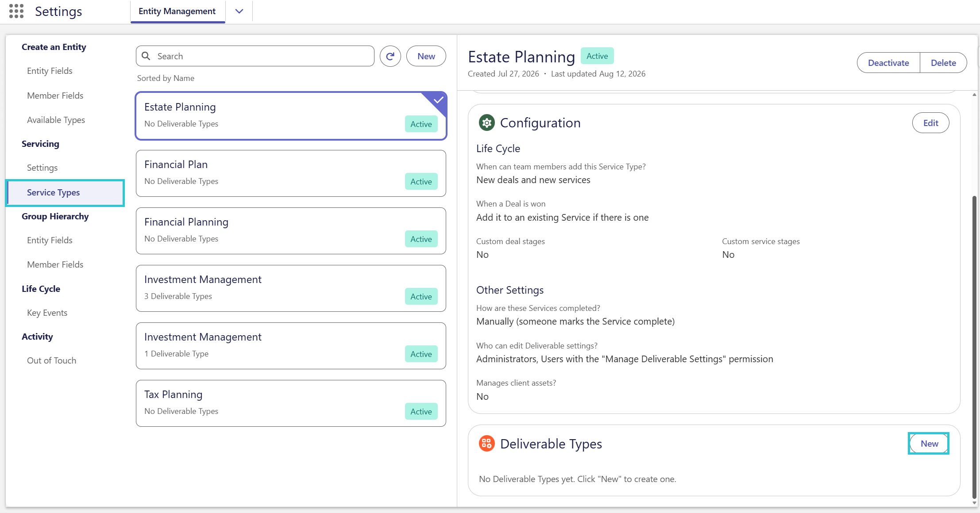Viewport: 980px width, 513px height.
Task: Select the Entity Management tab
Action: point(177,11)
